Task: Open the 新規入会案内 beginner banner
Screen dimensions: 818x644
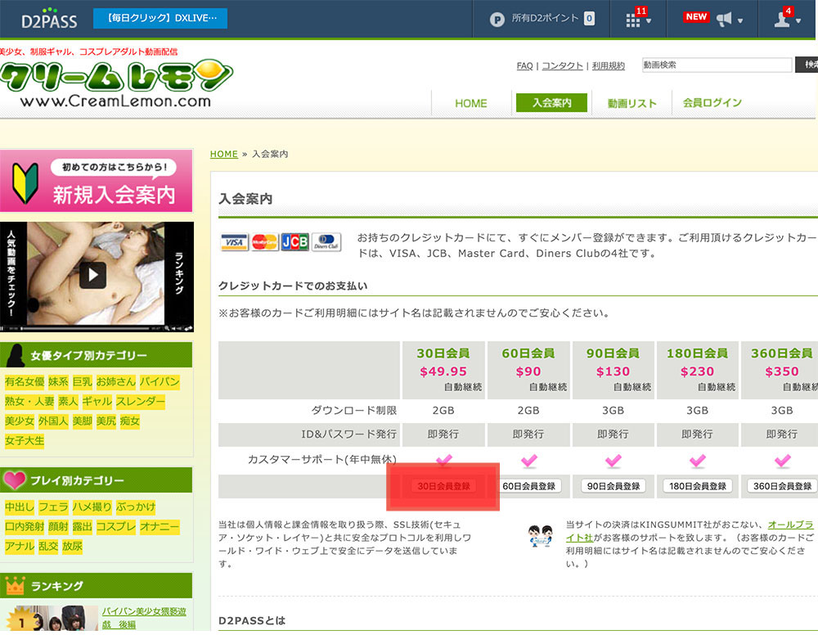Action: (97, 182)
